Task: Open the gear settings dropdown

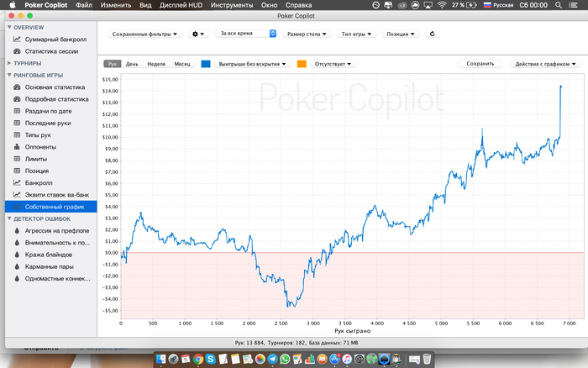Action: tap(198, 34)
